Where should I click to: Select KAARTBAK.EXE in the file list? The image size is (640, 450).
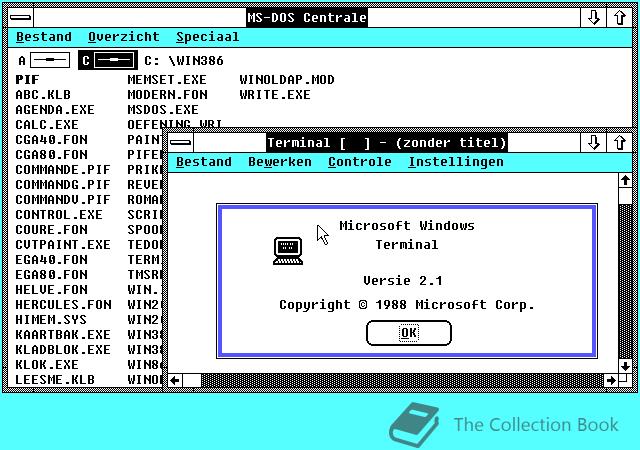(63, 335)
